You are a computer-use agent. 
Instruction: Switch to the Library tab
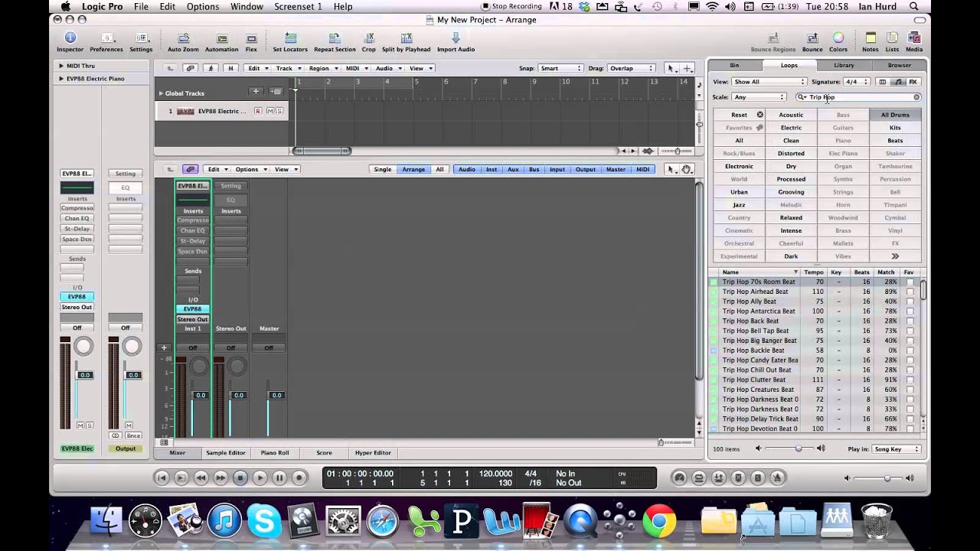[844, 65]
